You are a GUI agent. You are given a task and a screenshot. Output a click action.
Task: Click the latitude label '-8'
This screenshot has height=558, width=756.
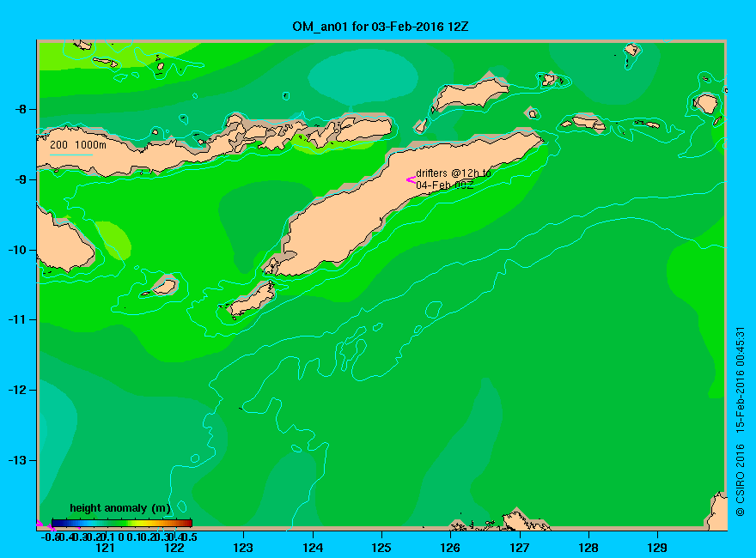pyautogui.click(x=21, y=109)
